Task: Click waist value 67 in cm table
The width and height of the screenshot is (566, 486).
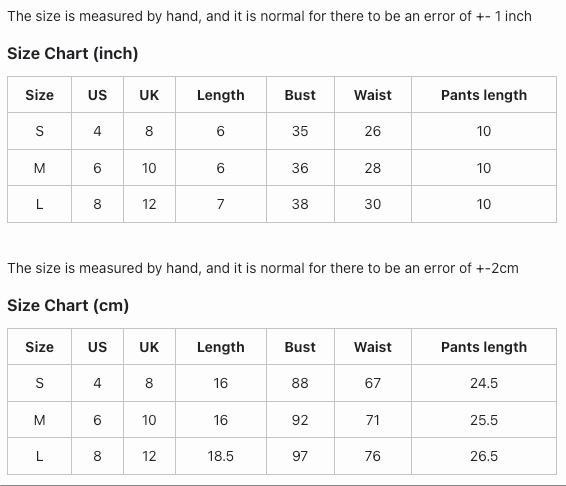Action: 373,383
